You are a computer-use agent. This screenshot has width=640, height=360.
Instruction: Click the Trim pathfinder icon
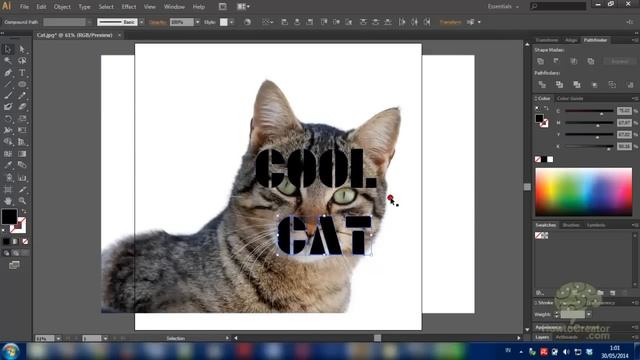point(559,84)
